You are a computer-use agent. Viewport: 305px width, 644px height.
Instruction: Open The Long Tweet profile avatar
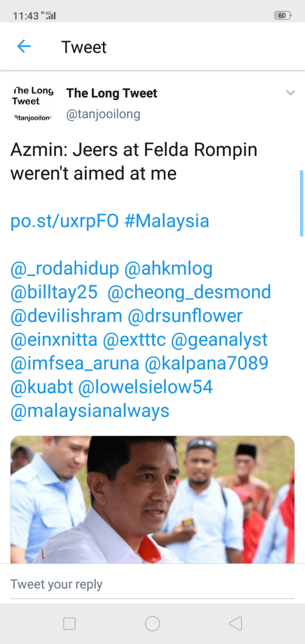pos(32,103)
